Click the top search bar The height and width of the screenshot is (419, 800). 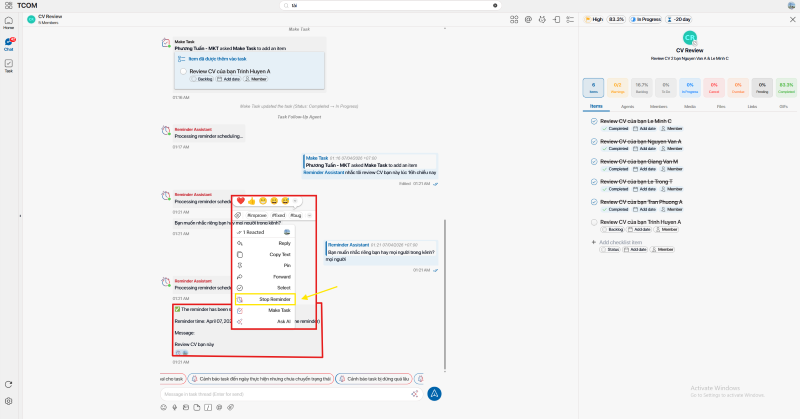390,6
